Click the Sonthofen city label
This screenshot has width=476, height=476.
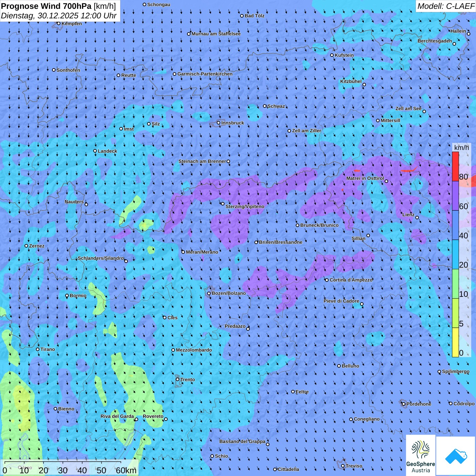68,70
